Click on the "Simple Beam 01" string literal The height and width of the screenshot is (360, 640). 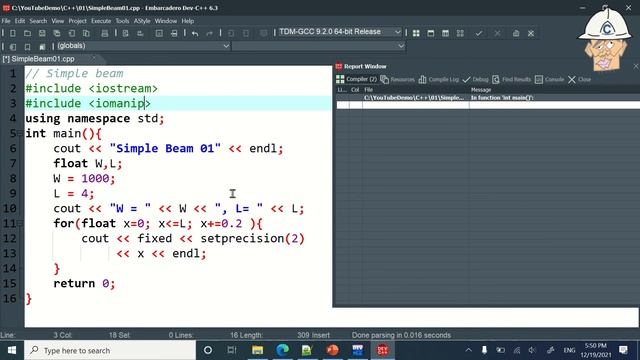coord(165,148)
